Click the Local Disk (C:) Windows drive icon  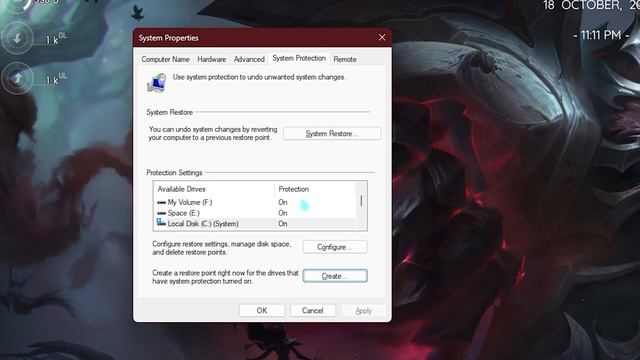click(161, 222)
